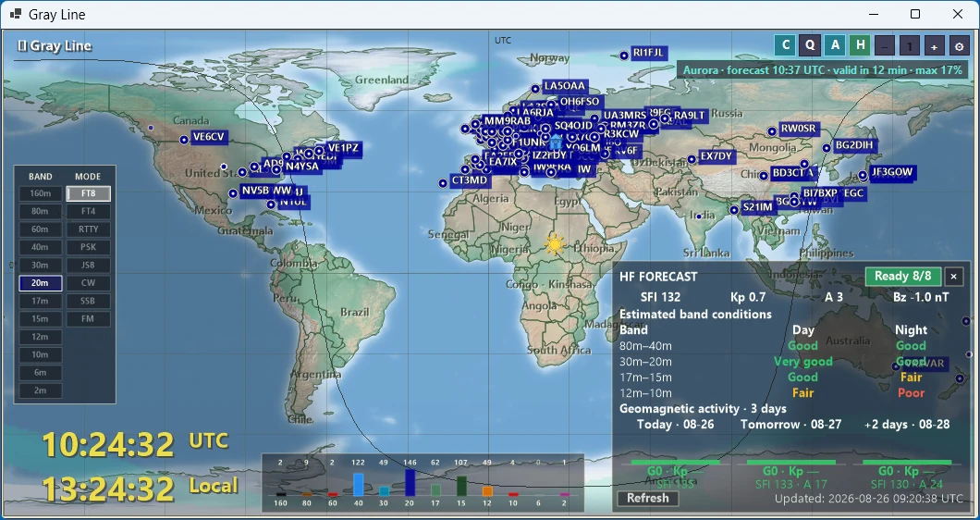980x520 pixels.
Task: Click the Aurora forecast banner
Action: tap(823, 70)
